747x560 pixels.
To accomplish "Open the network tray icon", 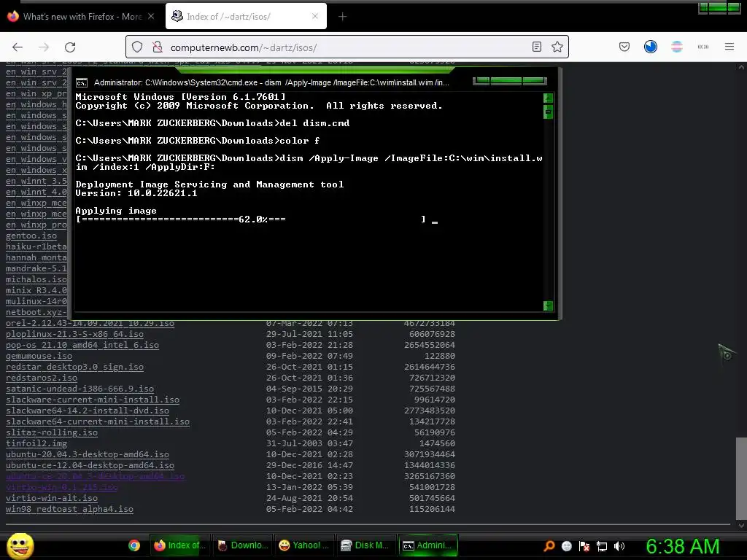I will [602, 546].
